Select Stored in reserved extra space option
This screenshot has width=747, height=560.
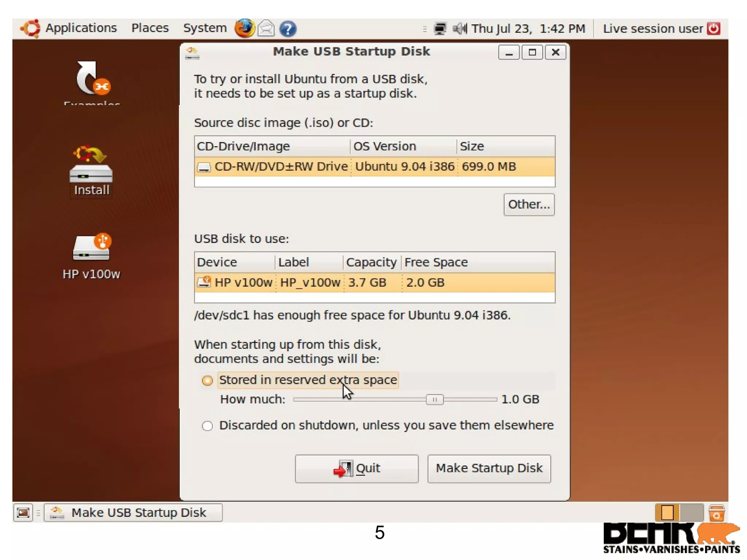(207, 381)
